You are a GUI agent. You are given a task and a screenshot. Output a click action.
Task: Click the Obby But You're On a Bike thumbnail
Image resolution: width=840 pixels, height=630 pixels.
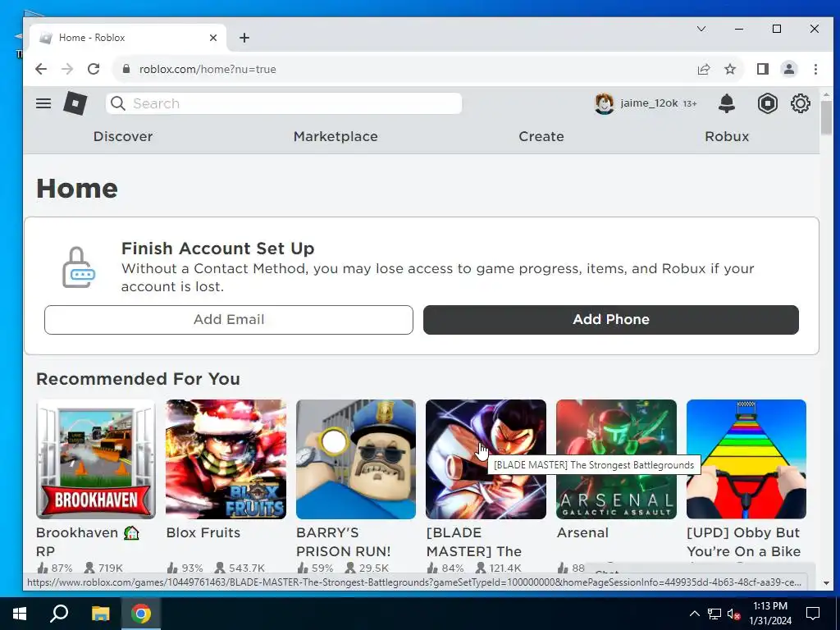click(746, 459)
